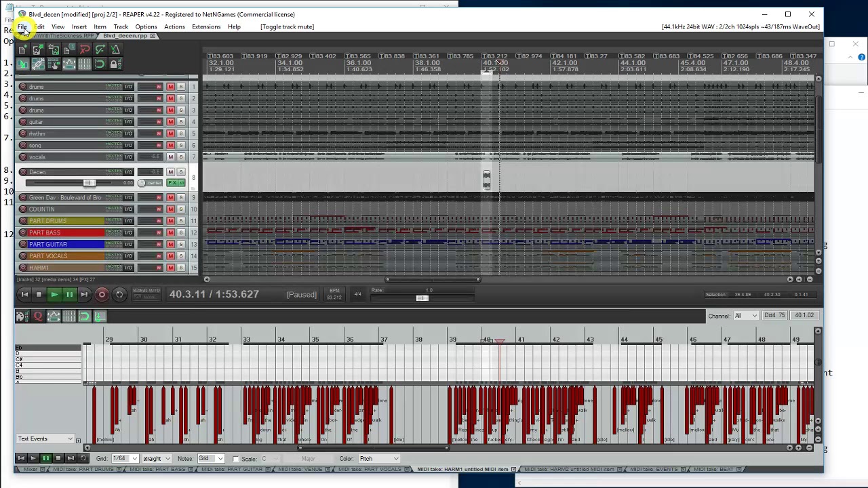Switch to the Mixer docker tab

coord(31,469)
